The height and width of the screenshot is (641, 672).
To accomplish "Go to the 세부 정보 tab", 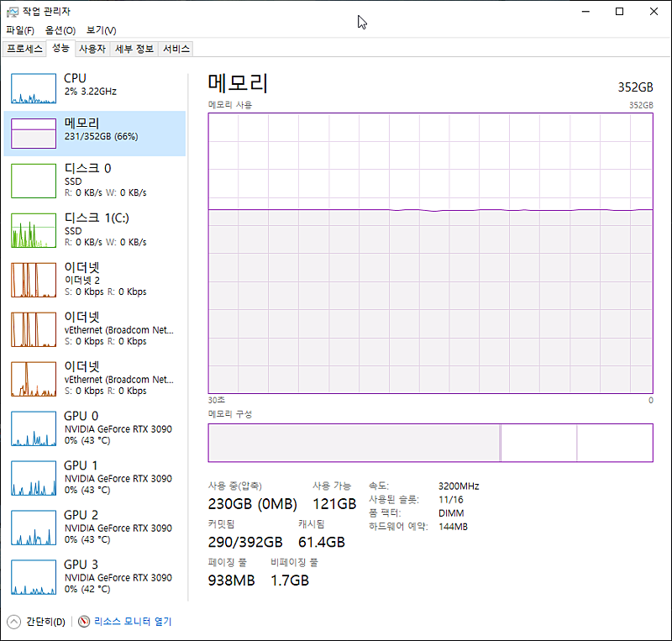I will (x=134, y=49).
